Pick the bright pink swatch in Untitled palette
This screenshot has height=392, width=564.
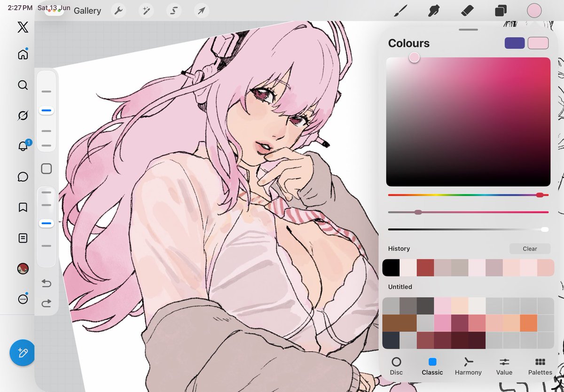pos(442,323)
